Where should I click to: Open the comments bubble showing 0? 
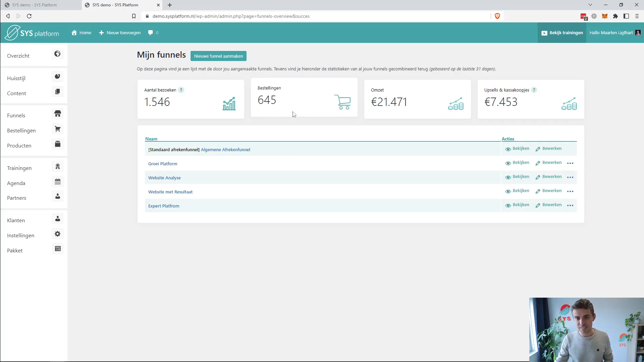(x=153, y=33)
